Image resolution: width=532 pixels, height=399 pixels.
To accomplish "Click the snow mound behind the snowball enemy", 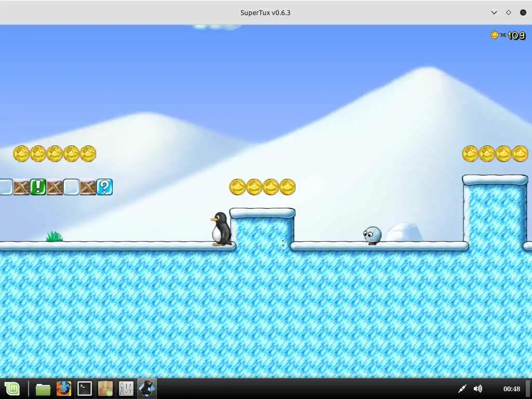I will 404,232.
